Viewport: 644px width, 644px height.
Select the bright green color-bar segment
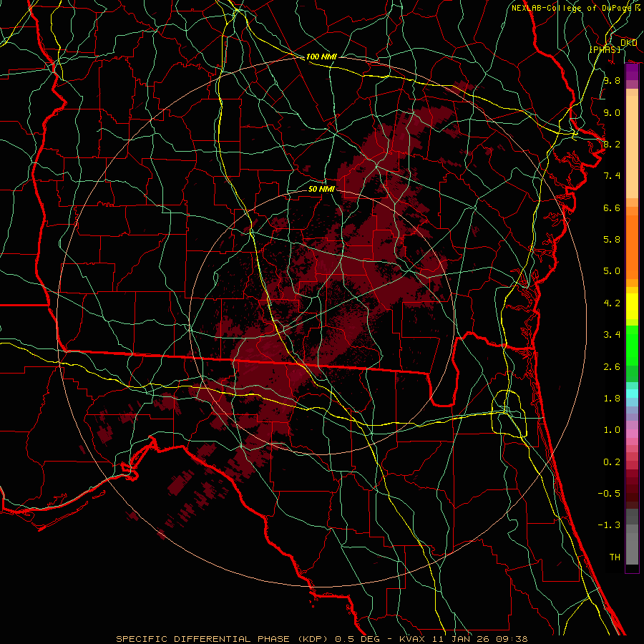pos(632,345)
